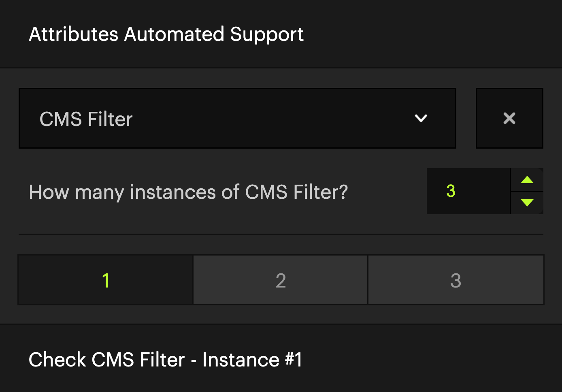Click the green down triangle icon
This screenshot has width=562, height=392.
pos(527,203)
